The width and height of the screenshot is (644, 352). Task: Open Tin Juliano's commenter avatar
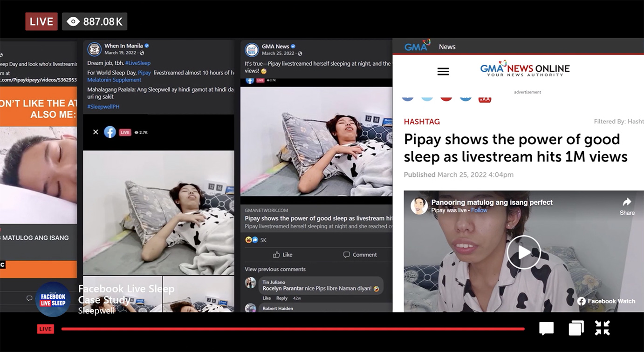point(251,283)
